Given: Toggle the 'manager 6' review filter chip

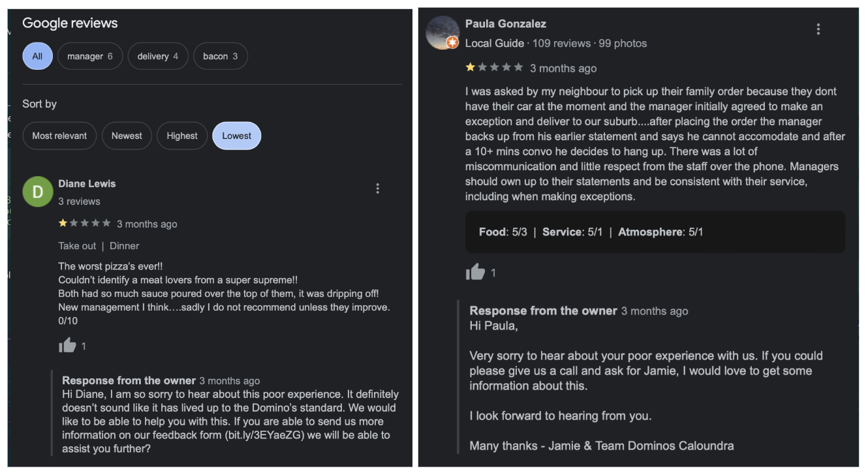Looking at the screenshot, I should (x=90, y=56).
